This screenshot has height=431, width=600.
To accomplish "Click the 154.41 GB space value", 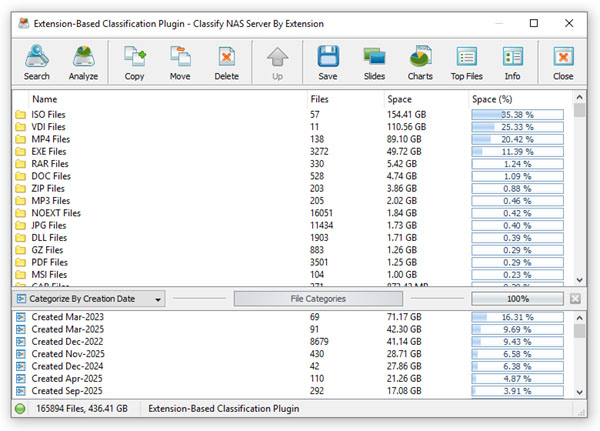I will pyautogui.click(x=406, y=114).
